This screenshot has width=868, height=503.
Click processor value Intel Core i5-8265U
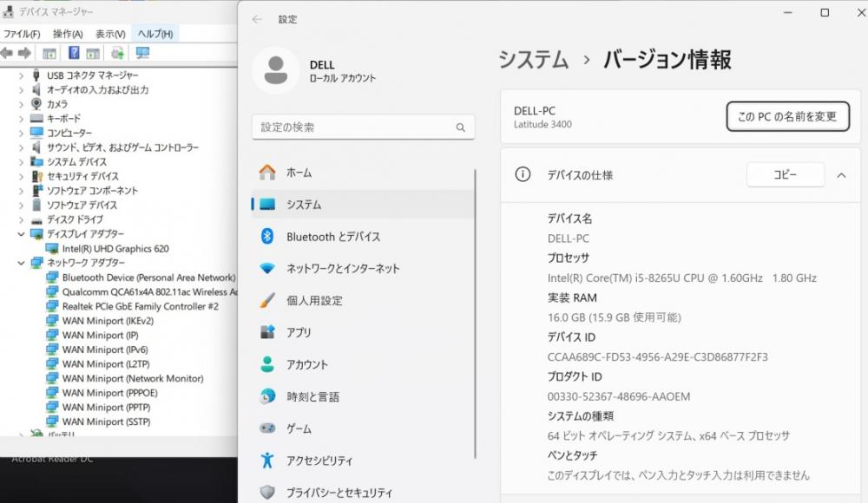point(682,278)
